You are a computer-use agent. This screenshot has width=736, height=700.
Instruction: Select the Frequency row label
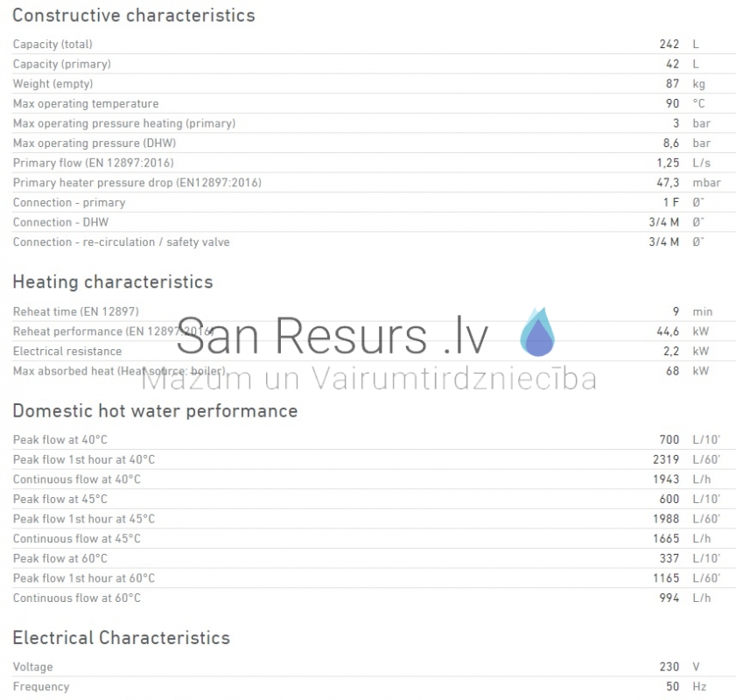[x=41, y=687]
